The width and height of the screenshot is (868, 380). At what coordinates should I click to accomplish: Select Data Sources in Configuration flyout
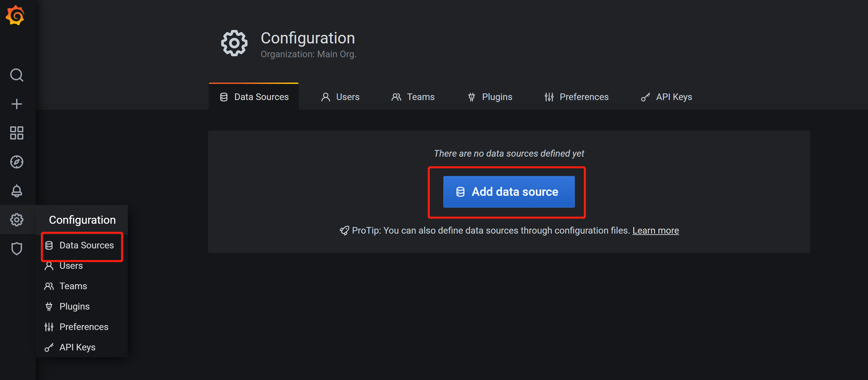(82, 245)
